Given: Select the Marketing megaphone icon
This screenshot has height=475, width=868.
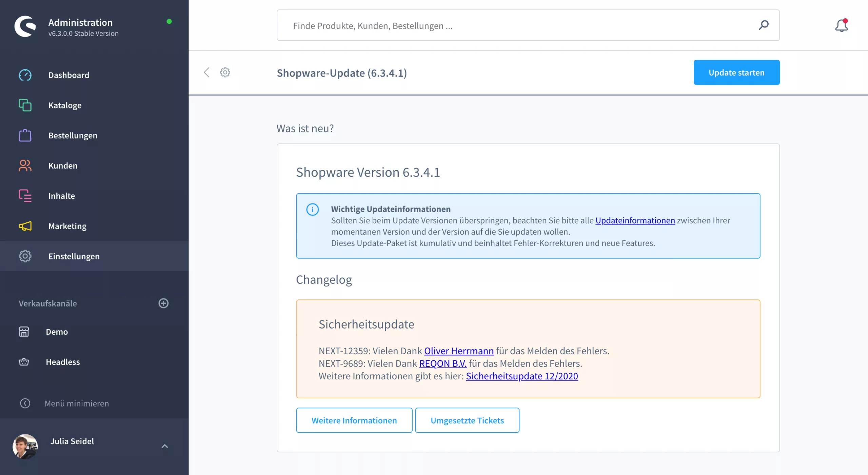Looking at the screenshot, I should tap(25, 226).
